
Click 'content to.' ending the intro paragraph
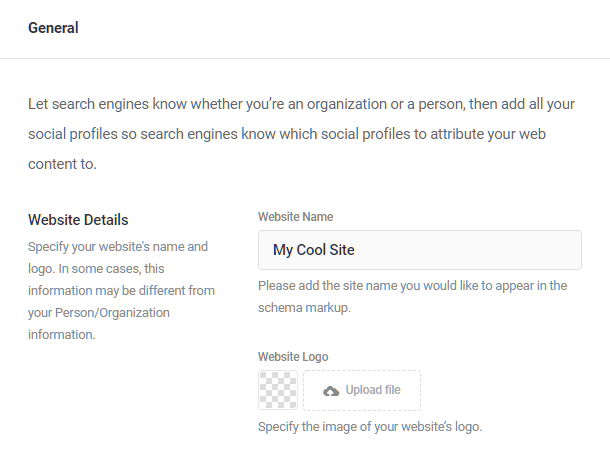[62, 164]
